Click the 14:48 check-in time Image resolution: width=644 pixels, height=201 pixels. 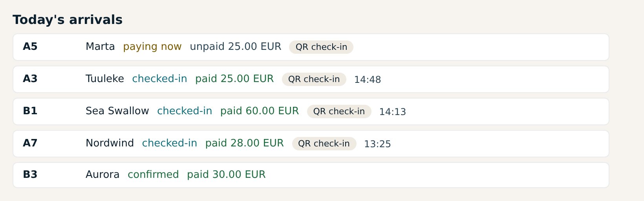[368, 80]
